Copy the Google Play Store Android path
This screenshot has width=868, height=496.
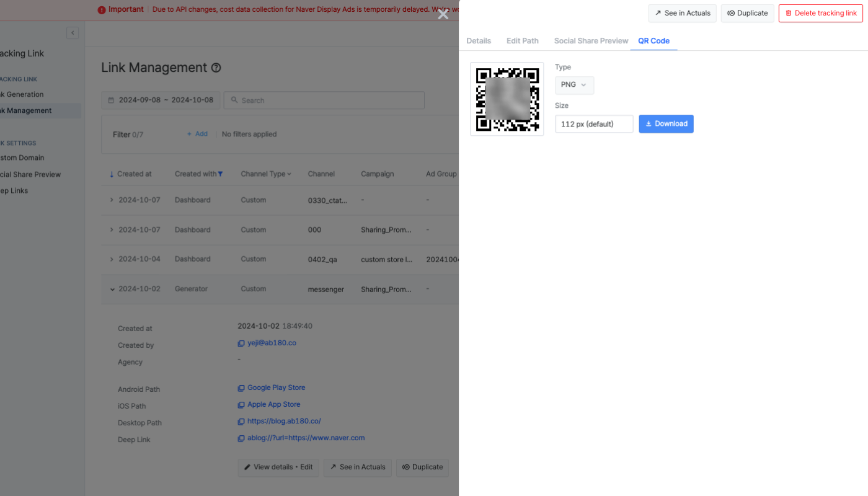241,388
